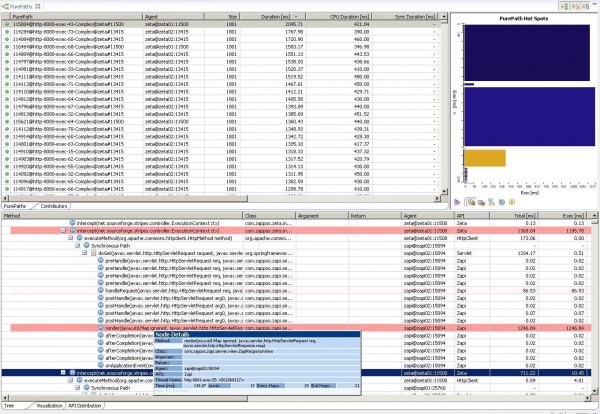Click the PurePath list scroll-down arrow
The image size is (600, 414).
pyautogui.click(x=444, y=191)
